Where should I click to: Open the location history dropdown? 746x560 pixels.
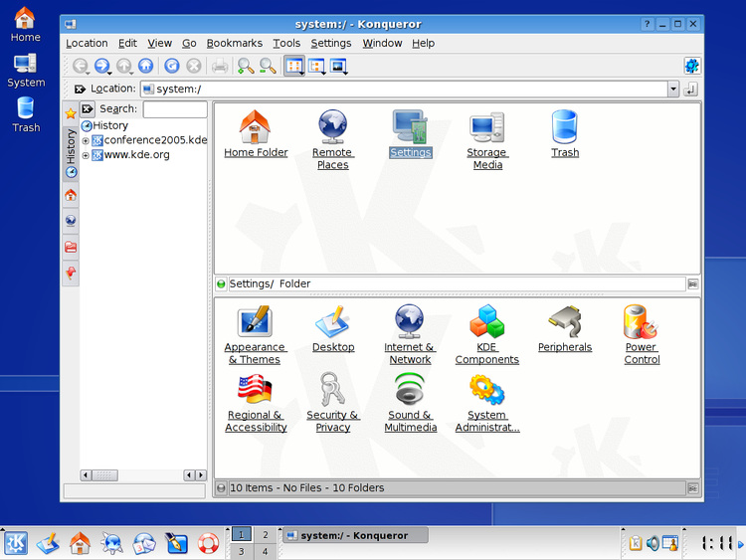672,89
